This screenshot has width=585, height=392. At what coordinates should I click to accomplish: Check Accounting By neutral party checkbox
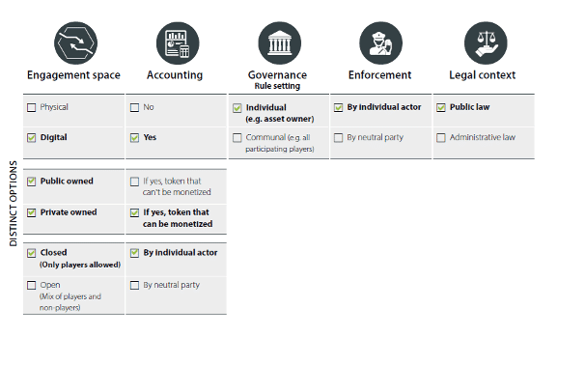135,286
